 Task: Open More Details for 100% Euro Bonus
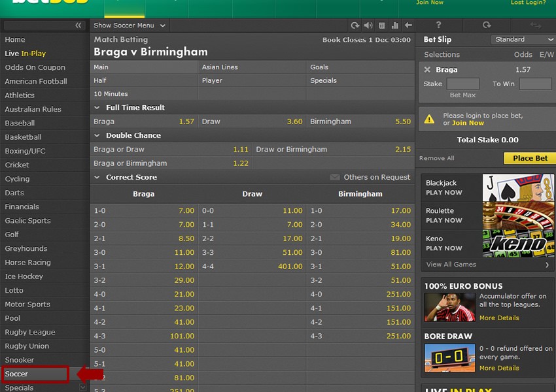499,318
